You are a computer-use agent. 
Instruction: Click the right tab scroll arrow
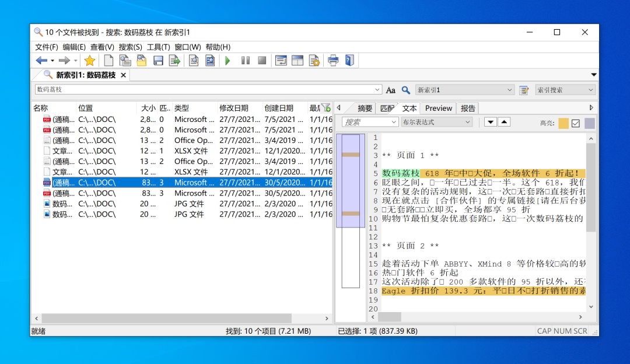pyautogui.click(x=591, y=108)
